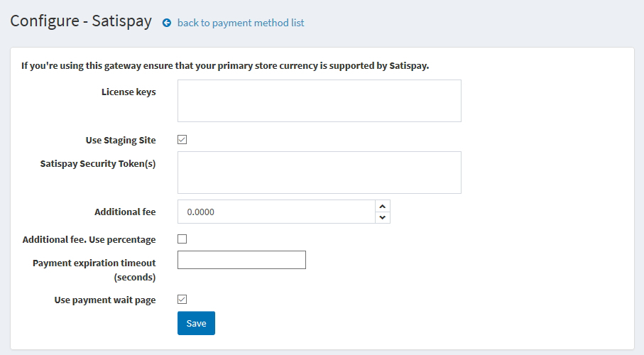Click the Payment expiration timeout (seconds) label
The width and height of the screenshot is (644, 355).
(x=94, y=270)
